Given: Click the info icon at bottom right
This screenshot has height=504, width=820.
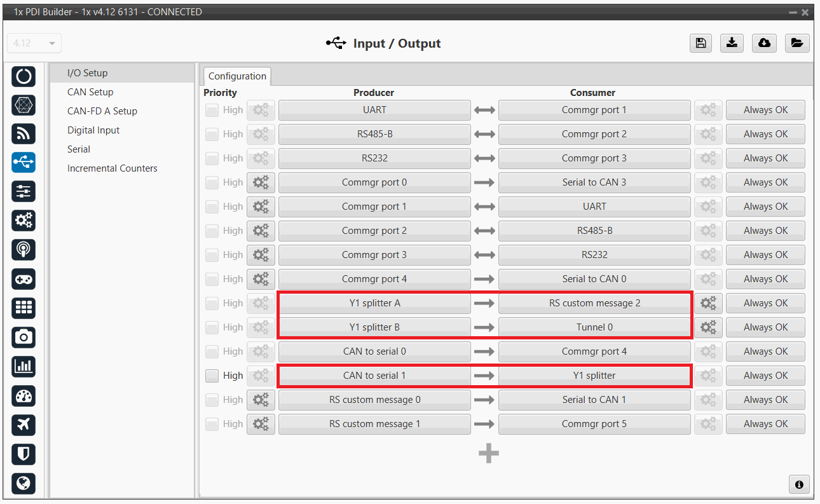Looking at the screenshot, I should pyautogui.click(x=798, y=484).
